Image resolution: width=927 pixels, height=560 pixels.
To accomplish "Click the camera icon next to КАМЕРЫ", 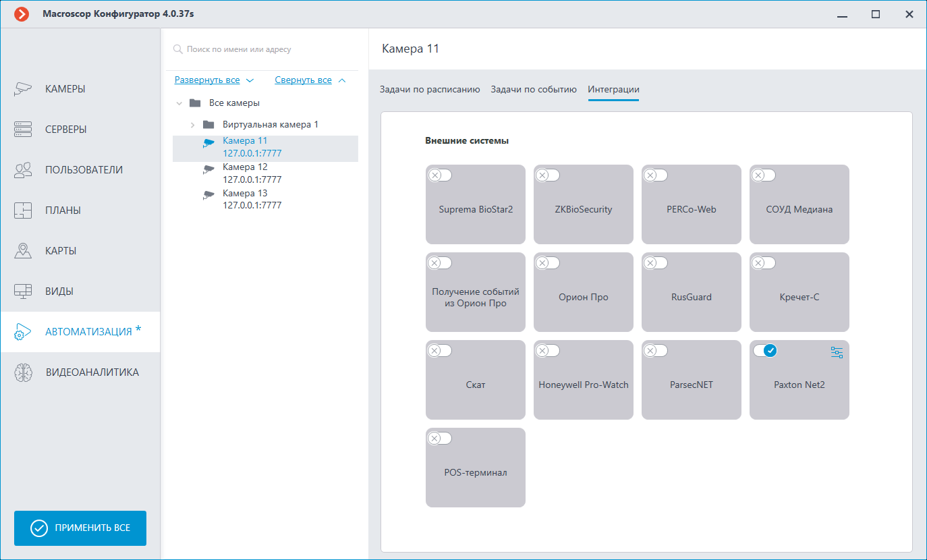I will (23, 89).
